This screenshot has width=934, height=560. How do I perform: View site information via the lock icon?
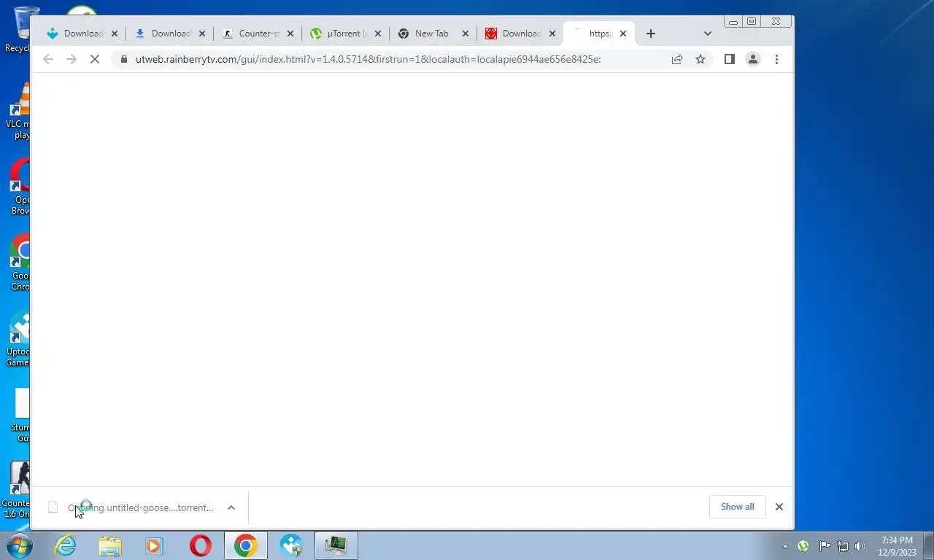pyautogui.click(x=123, y=59)
